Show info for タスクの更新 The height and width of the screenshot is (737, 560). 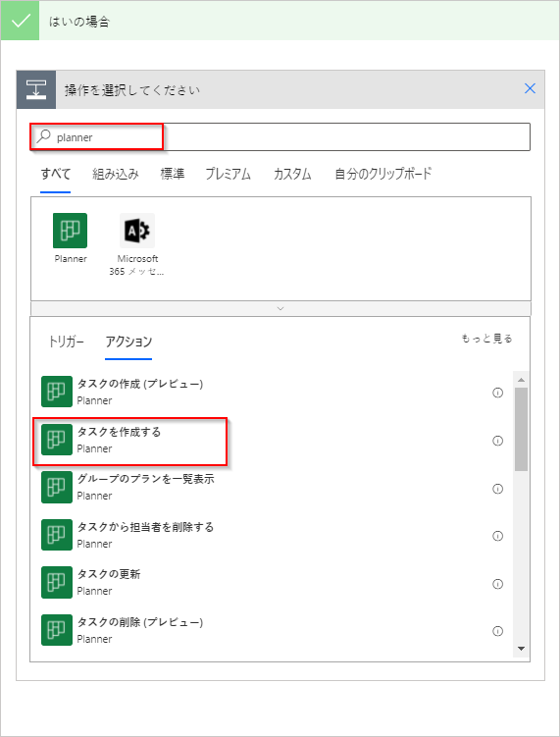coord(497,584)
